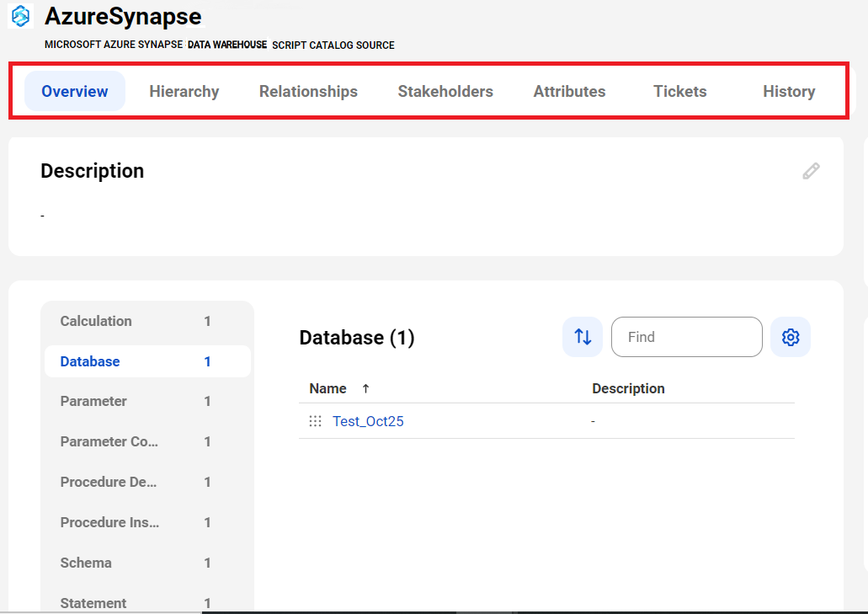This screenshot has height=614, width=868.
Task: Choose the Procedure De... list entry
Action: point(147,483)
